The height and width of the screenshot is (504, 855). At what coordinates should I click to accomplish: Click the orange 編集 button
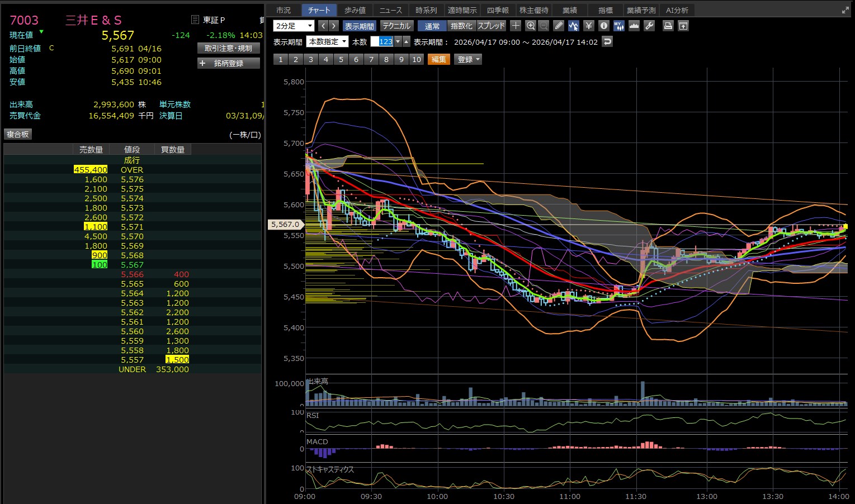[x=438, y=59]
